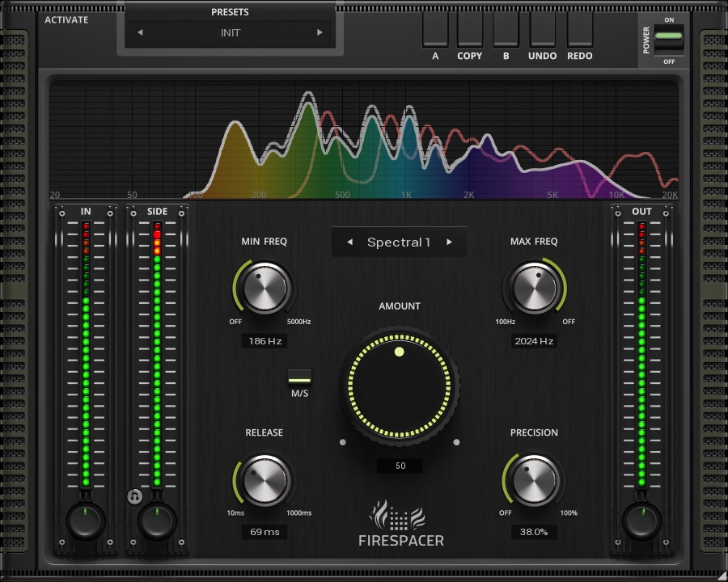This screenshot has width=728, height=582.
Task: Select the next preset with the right arrow
Action: point(320,33)
